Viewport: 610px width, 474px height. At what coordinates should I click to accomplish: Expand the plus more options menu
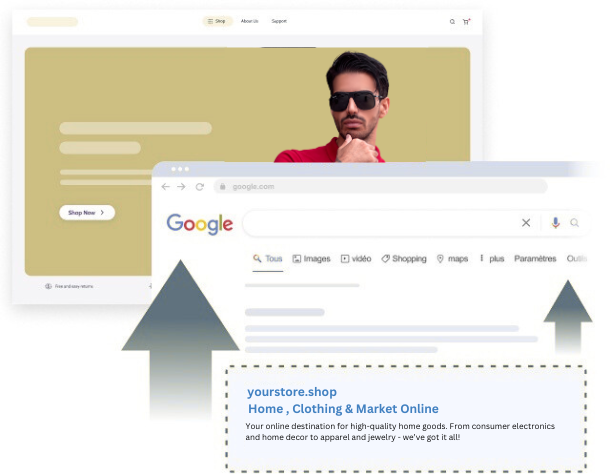pos(492,259)
